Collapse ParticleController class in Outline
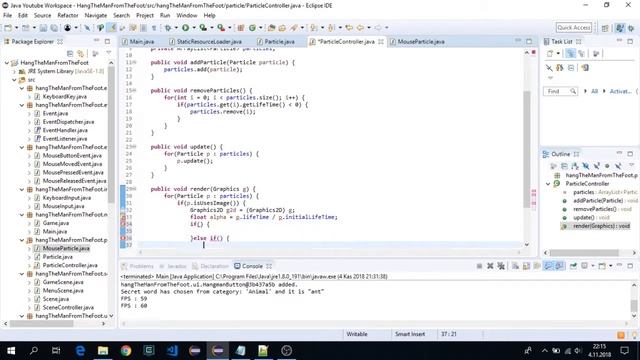The height and width of the screenshot is (360, 640). pyautogui.click(x=548, y=184)
